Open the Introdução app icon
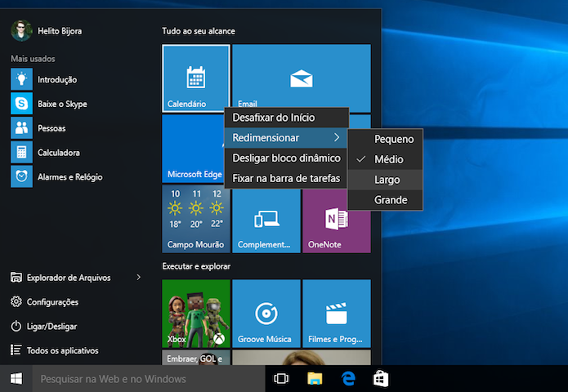Viewport: 568px width, 392px height. tap(21, 79)
